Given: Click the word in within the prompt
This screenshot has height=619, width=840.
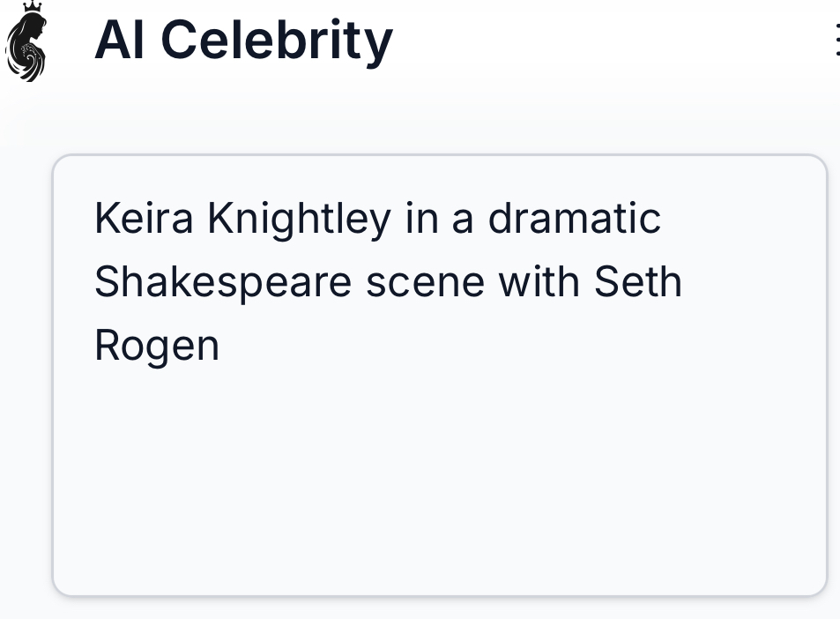Looking at the screenshot, I should point(421,218).
